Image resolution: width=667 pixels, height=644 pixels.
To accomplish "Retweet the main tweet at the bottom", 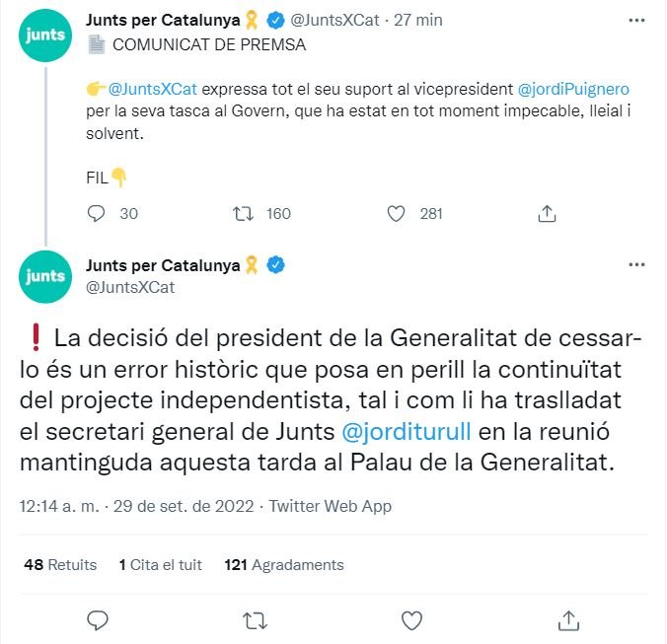I will tap(254, 619).
